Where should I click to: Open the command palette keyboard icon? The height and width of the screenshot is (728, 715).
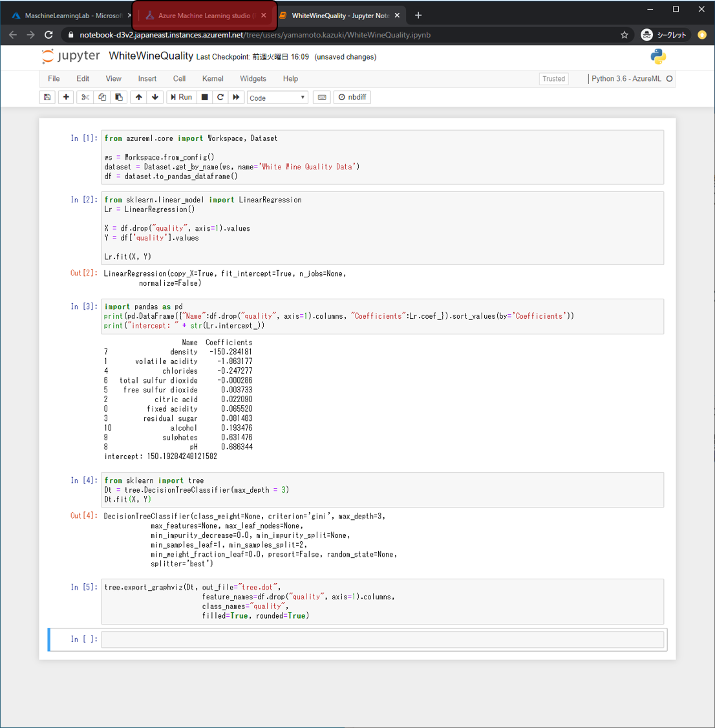[322, 97]
